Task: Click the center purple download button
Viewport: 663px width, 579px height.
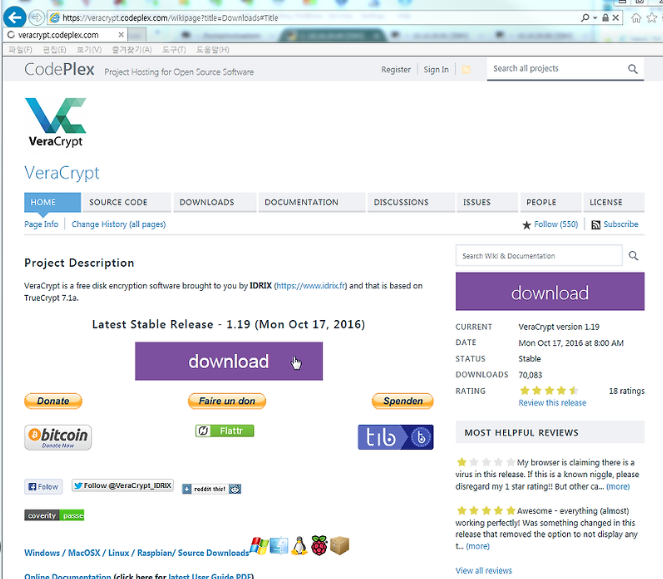Action: 229,361
